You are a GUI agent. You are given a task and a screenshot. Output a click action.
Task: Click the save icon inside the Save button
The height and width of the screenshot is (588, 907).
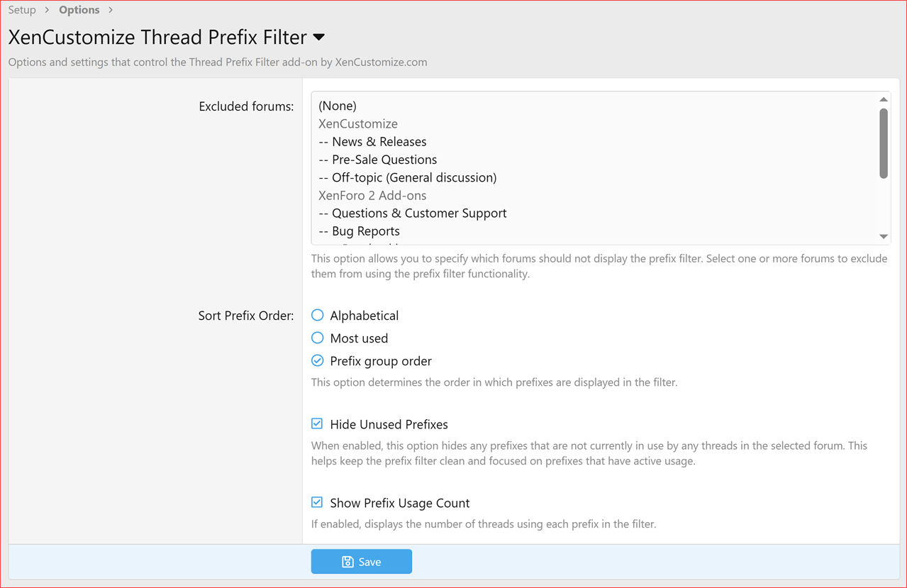point(347,561)
